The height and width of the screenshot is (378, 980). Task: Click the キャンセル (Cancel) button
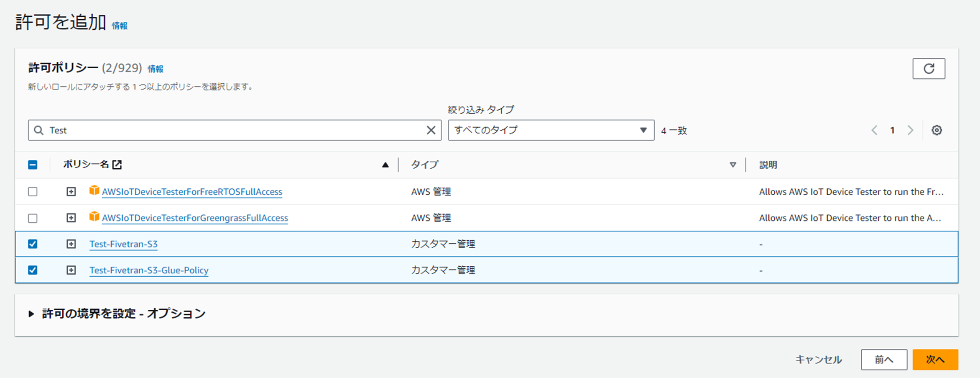point(818,360)
